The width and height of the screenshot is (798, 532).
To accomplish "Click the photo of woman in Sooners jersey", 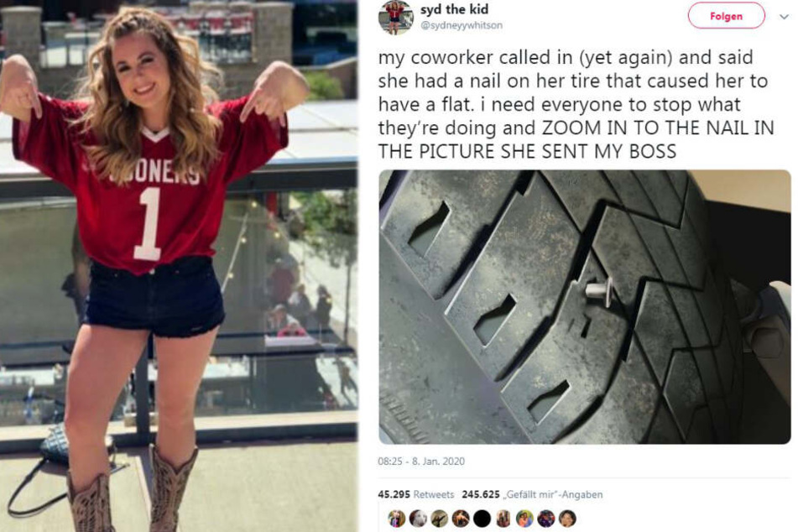I will (179, 266).
